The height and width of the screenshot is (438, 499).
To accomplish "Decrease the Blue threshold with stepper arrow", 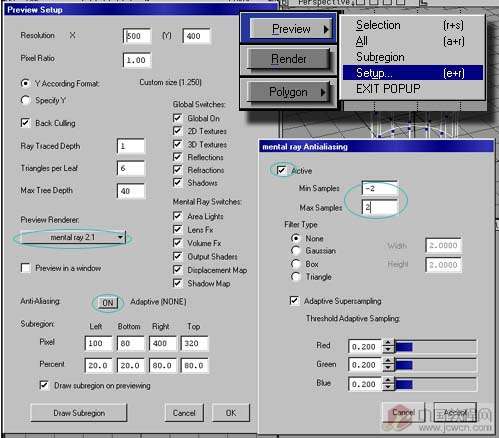I will tap(388, 388).
